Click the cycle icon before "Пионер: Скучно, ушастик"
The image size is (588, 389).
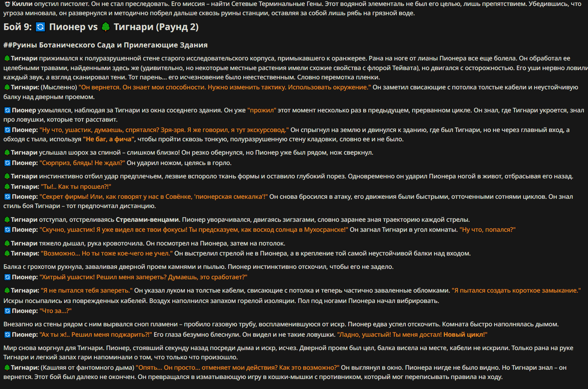click(x=7, y=230)
